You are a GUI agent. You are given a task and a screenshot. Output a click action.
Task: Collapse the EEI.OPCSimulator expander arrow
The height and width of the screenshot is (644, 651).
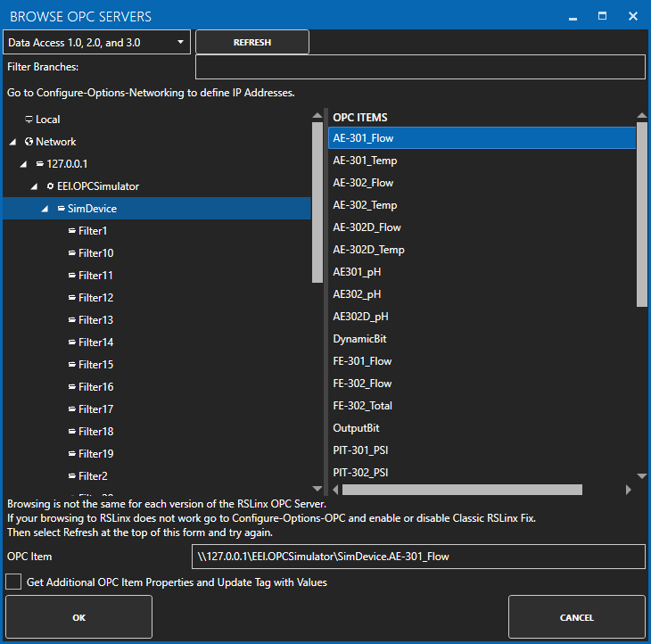click(x=34, y=186)
